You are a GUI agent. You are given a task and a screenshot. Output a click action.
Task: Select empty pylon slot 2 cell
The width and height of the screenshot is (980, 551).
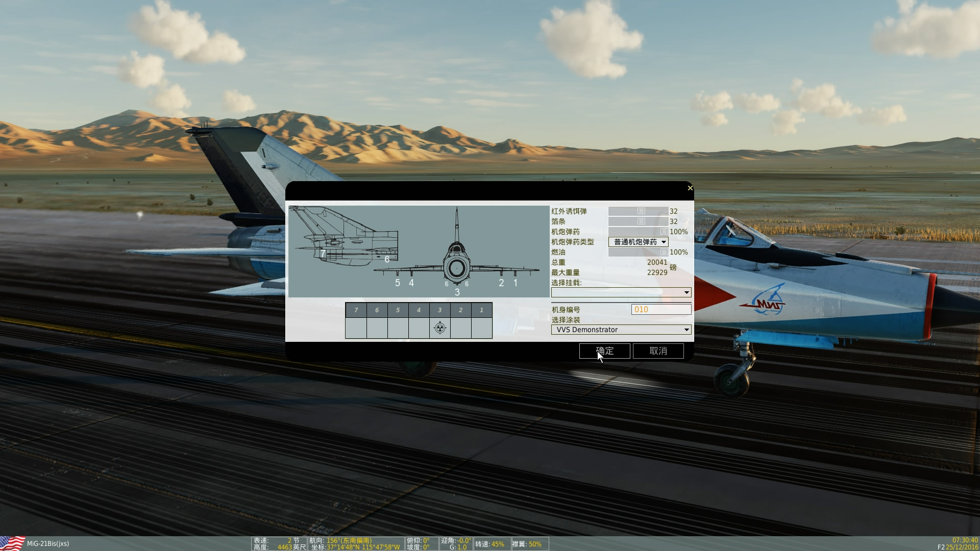pyautogui.click(x=460, y=328)
